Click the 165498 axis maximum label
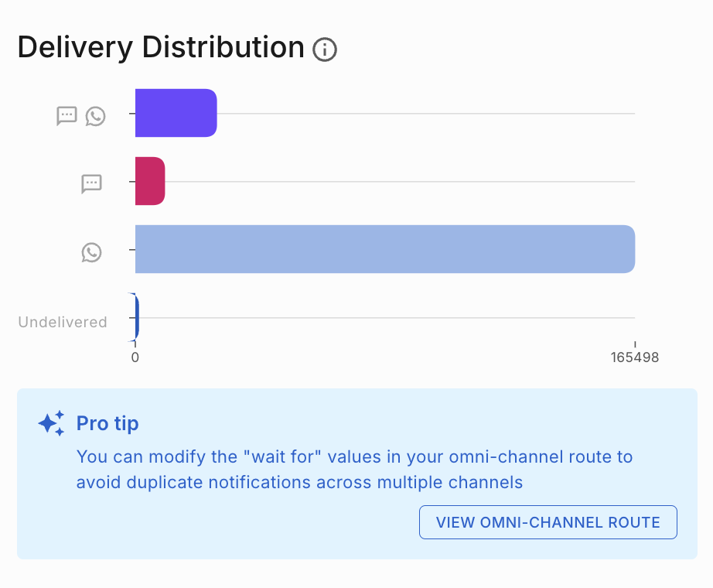Viewport: 713px width, 588px height. (634, 357)
